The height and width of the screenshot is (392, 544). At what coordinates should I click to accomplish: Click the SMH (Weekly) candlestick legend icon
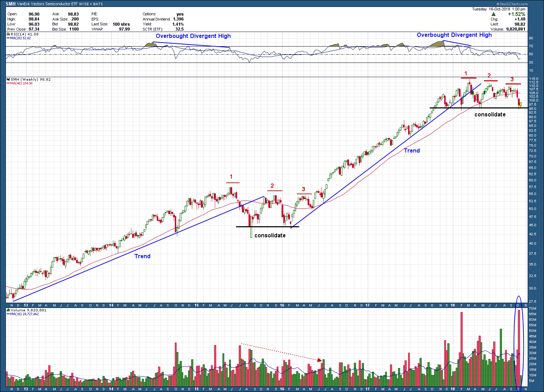8,80
